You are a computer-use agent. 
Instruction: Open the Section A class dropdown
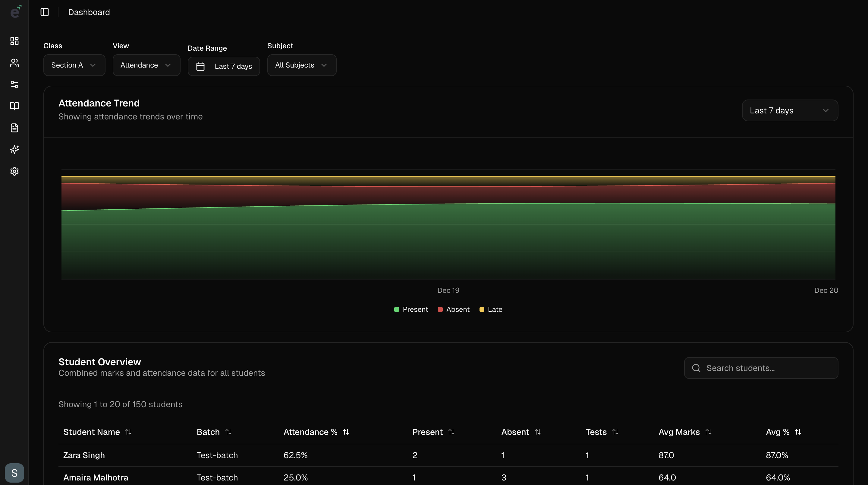point(74,65)
